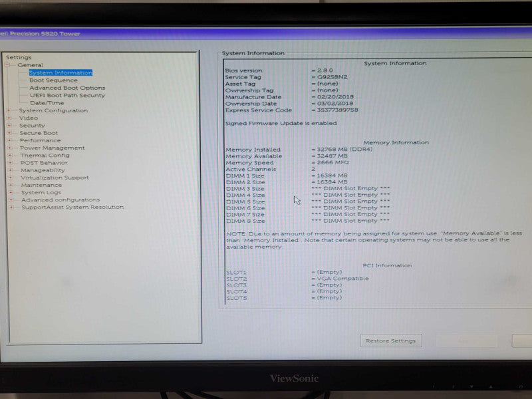Expand the System Configuration node
The image size is (532, 399).
9,110
